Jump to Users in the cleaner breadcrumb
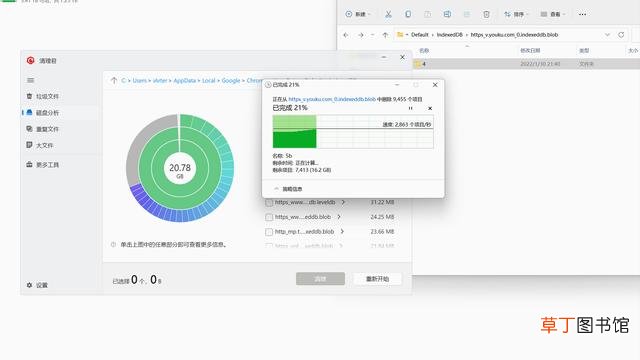This screenshot has height=360, width=640. pyautogui.click(x=140, y=81)
